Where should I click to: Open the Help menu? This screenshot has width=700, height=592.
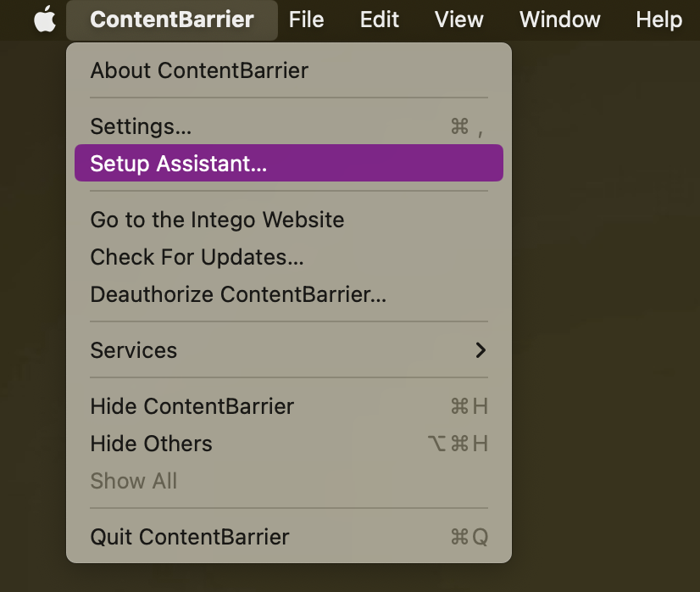coord(659,20)
